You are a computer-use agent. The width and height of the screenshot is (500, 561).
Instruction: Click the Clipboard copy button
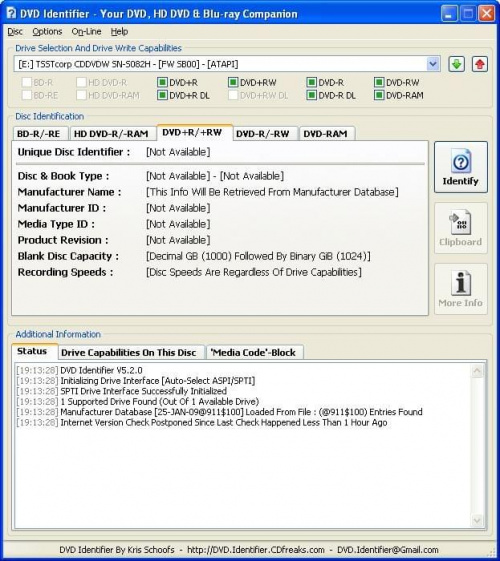461,228
